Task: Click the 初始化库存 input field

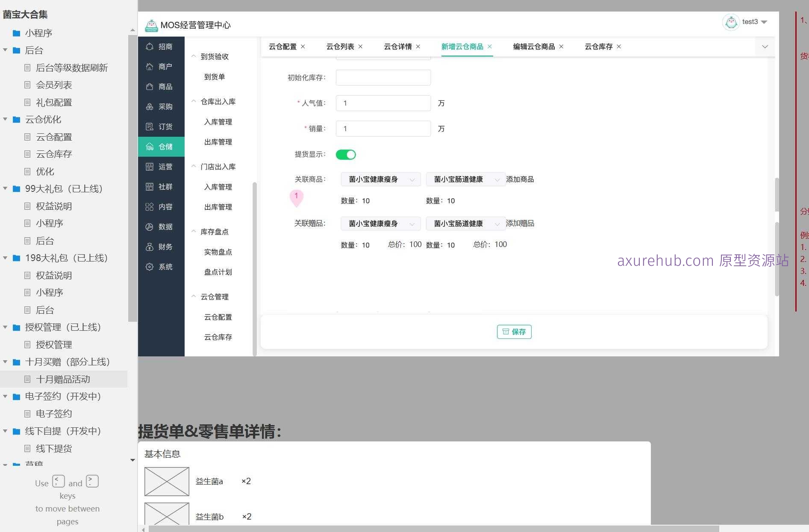Action: [383, 77]
